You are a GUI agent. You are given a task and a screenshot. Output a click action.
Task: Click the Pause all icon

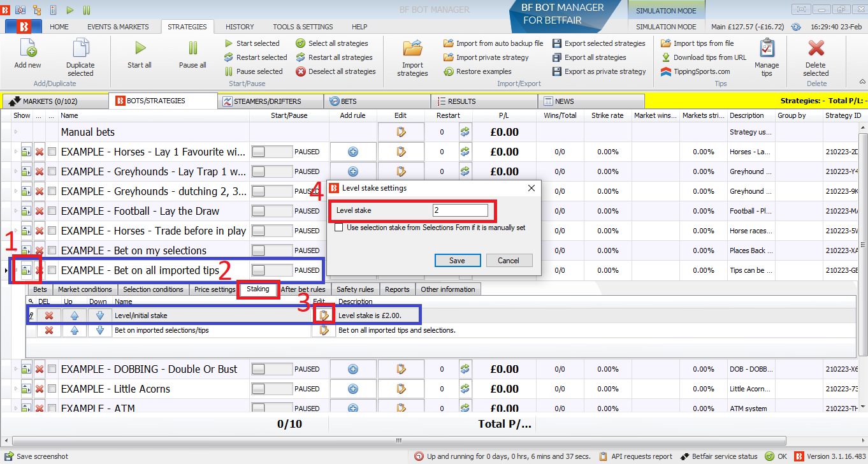[x=192, y=48]
